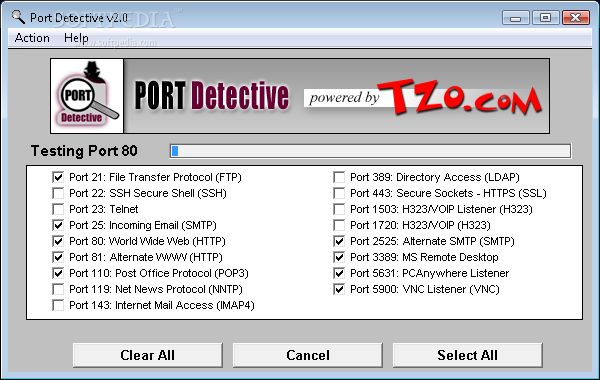Check the Port 23 Telnet box
600x380 pixels.
58,209
